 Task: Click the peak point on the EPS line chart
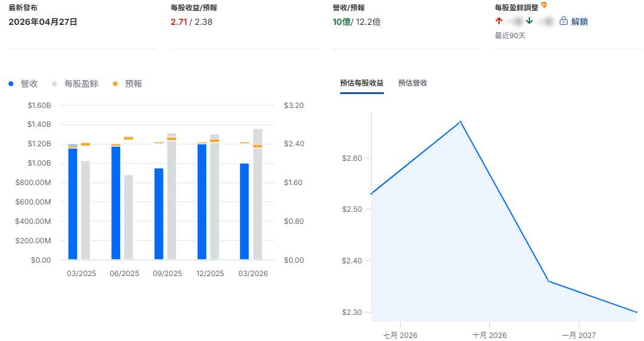[x=460, y=122]
